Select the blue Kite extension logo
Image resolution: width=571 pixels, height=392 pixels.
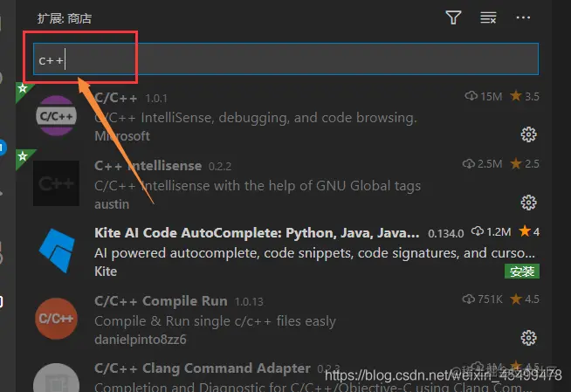[x=57, y=251]
